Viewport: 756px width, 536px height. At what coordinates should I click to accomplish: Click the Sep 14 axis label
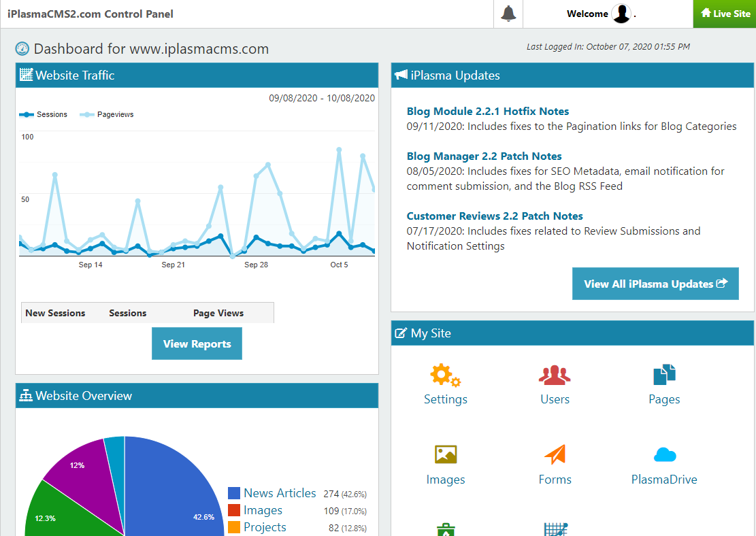pos(91,265)
